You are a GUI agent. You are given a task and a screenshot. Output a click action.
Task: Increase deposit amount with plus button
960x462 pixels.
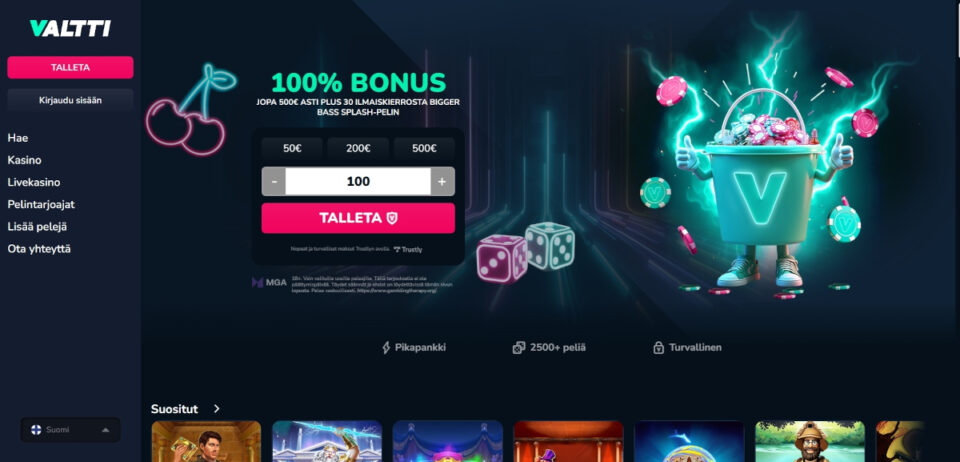click(442, 181)
